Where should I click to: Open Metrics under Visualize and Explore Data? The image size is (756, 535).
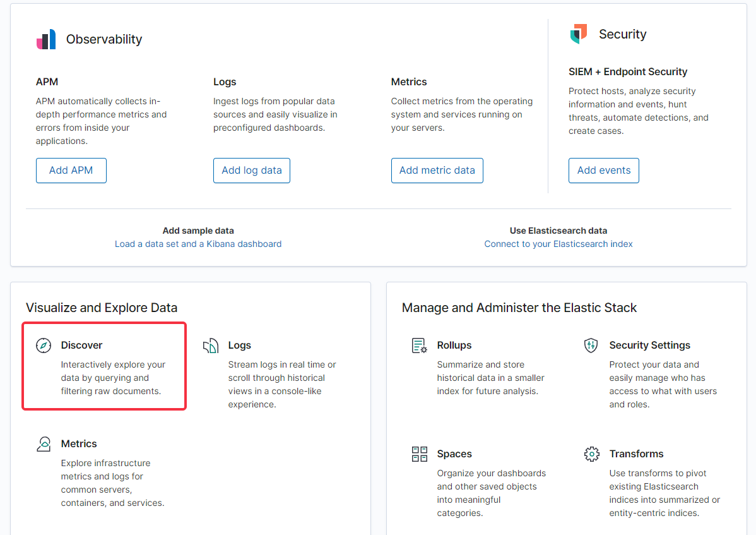[79, 444]
